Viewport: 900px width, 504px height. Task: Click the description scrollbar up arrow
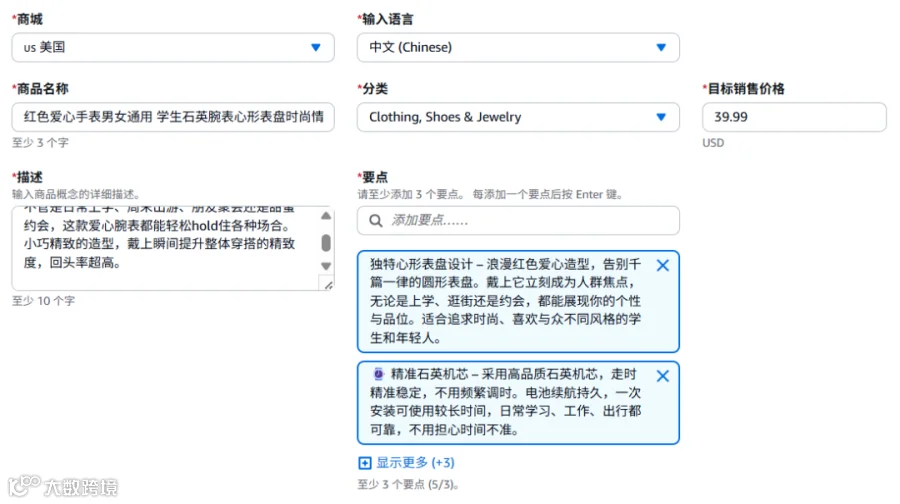326,215
